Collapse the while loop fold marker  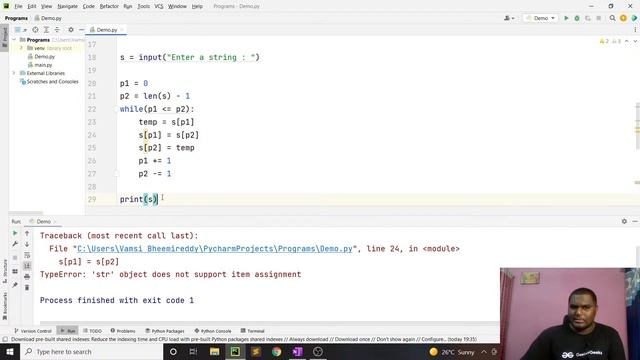point(117,109)
